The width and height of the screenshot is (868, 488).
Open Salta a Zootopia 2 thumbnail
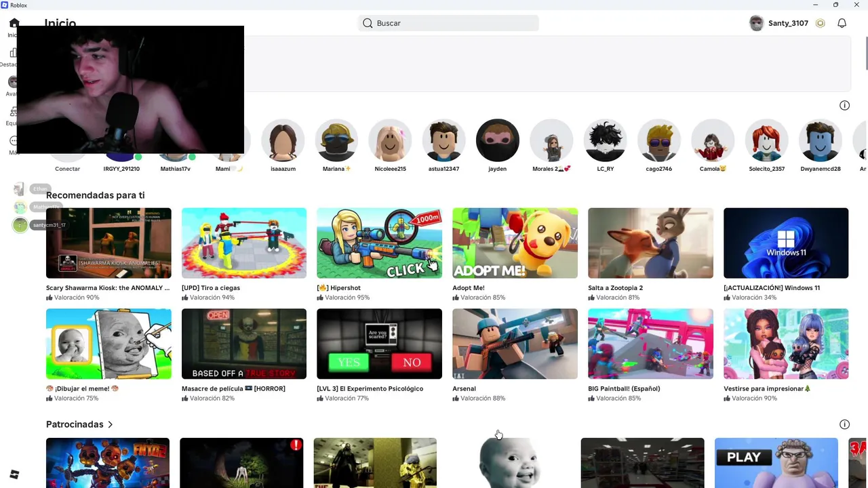coord(650,243)
